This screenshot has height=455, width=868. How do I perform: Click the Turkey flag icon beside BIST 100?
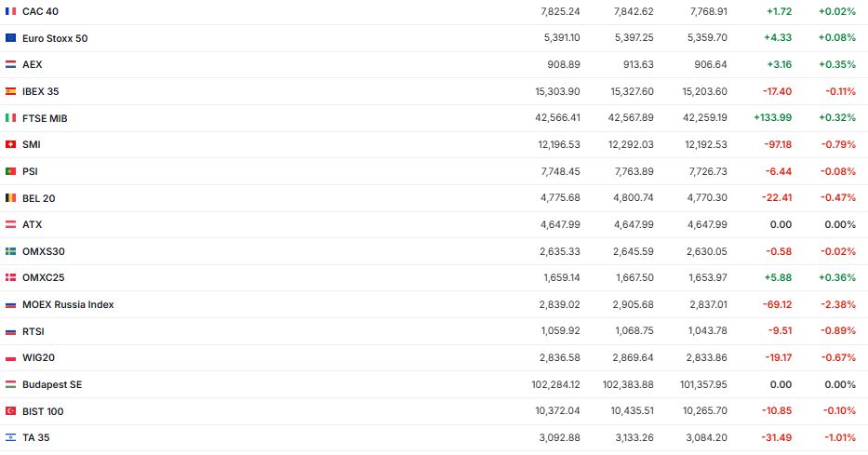[10, 411]
